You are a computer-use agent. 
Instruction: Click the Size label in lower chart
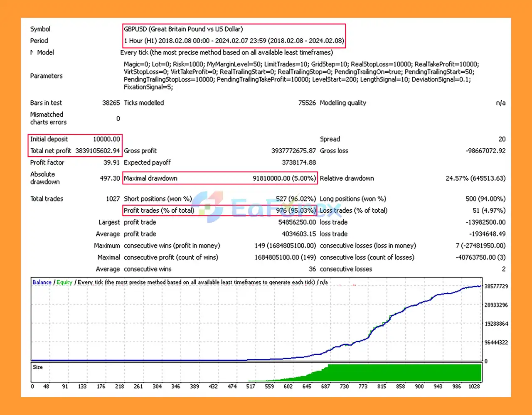(38, 367)
